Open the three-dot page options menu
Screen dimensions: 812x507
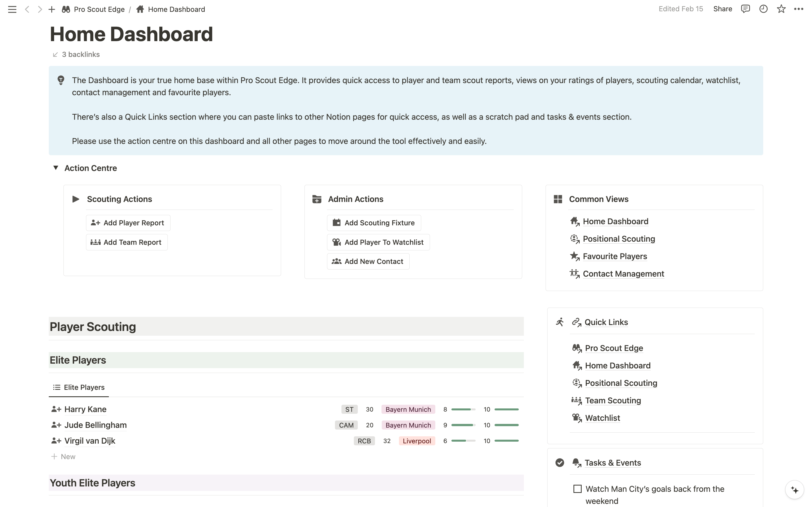click(798, 9)
